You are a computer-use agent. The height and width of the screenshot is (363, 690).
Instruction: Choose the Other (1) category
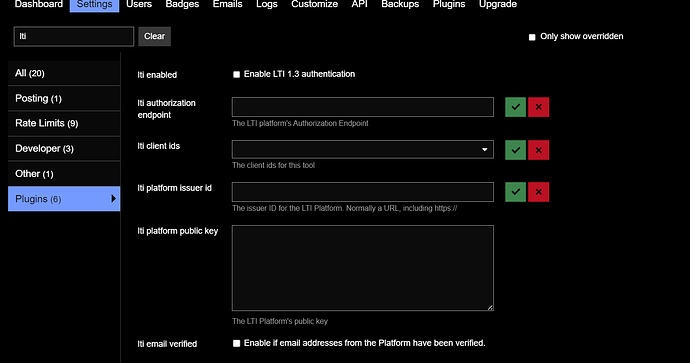[64, 173]
